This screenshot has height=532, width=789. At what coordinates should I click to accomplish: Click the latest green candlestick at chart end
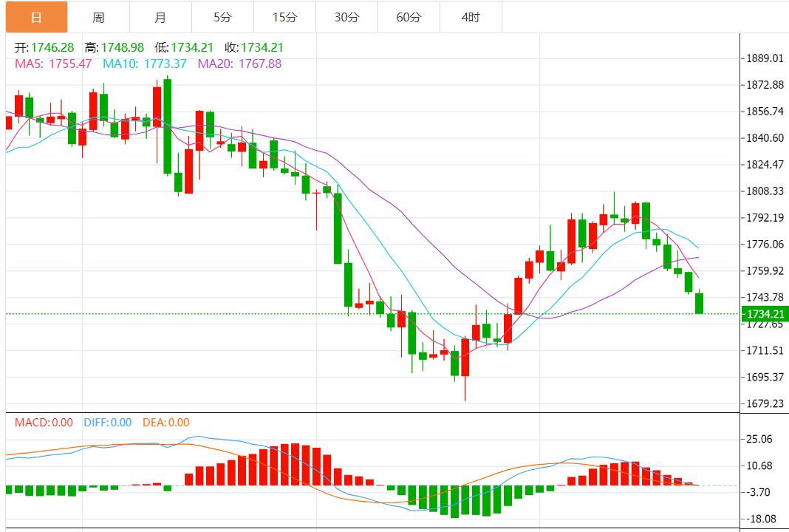(x=699, y=303)
